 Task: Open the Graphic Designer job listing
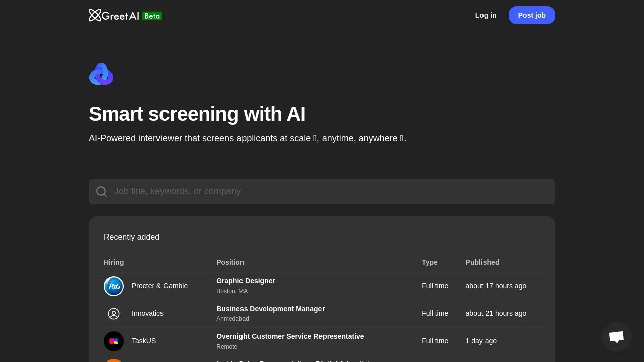click(x=246, y=281)
